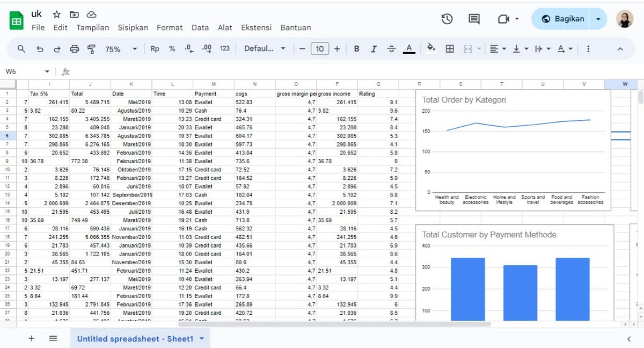Toggle italic formatting
This screenshot has height=348, width=644.
(x=374, y=48)
